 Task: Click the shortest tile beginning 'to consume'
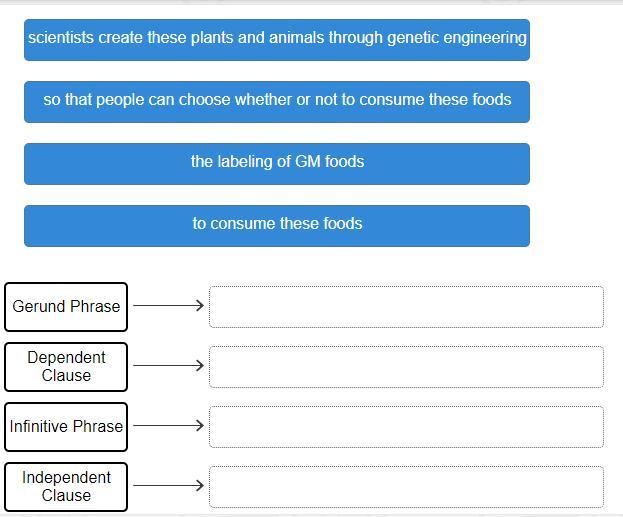277,225
